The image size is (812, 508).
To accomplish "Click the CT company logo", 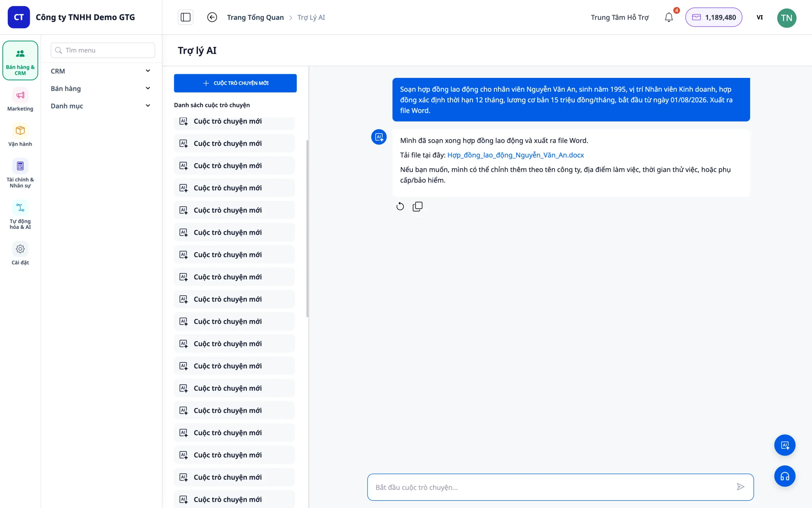I will point(19,17).
